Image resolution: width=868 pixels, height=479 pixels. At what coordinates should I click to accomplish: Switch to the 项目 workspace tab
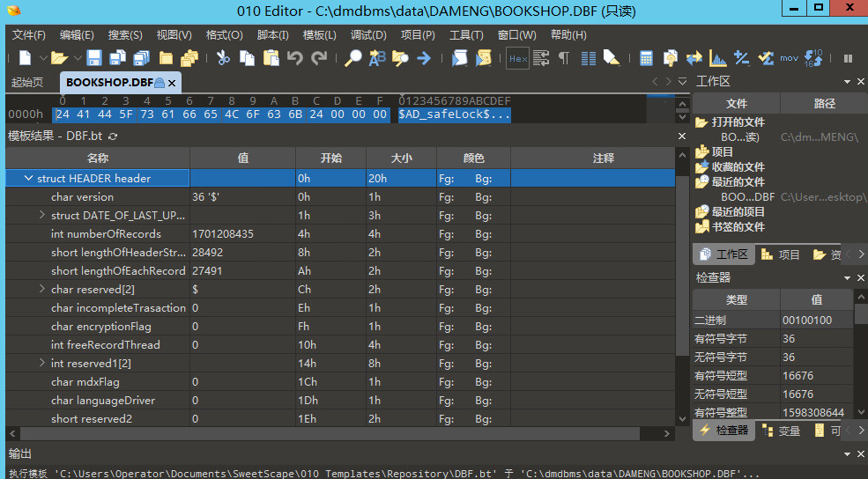coord(781,254)
